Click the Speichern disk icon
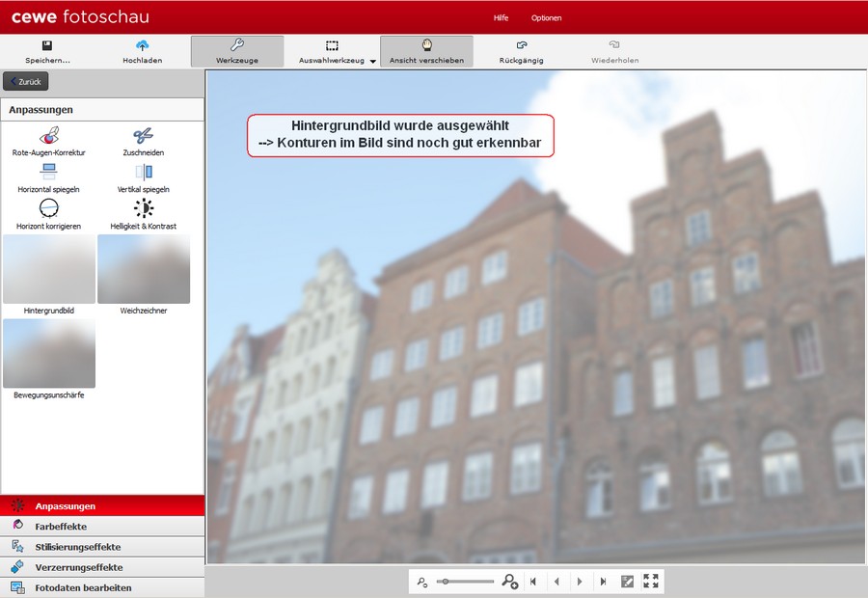This screenshot has height=598, width=868. (47, 45)
